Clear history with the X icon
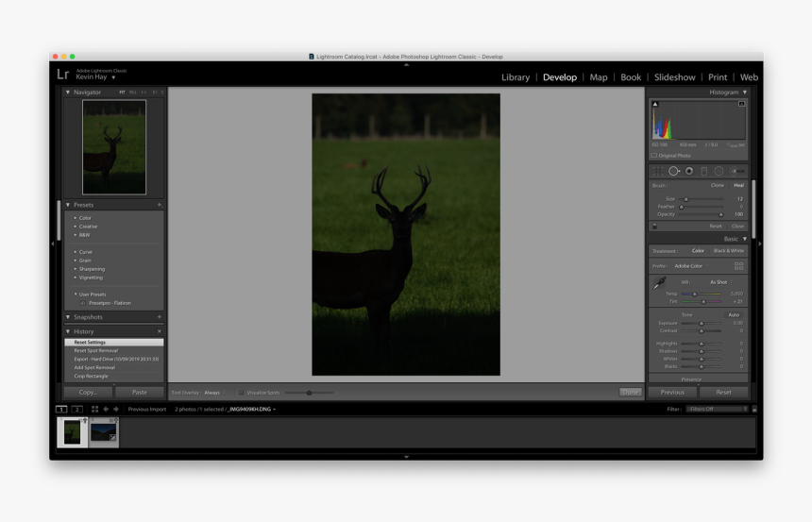Screen dimensions: 812x522 coord(160,331)
